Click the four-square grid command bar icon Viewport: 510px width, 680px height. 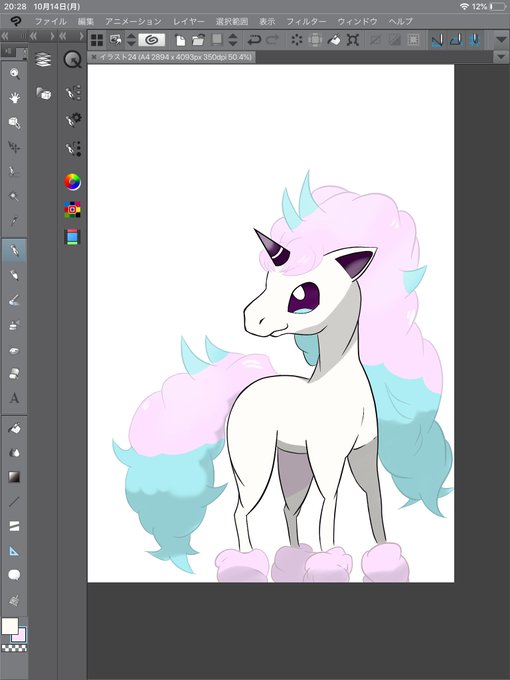point(97,40)
